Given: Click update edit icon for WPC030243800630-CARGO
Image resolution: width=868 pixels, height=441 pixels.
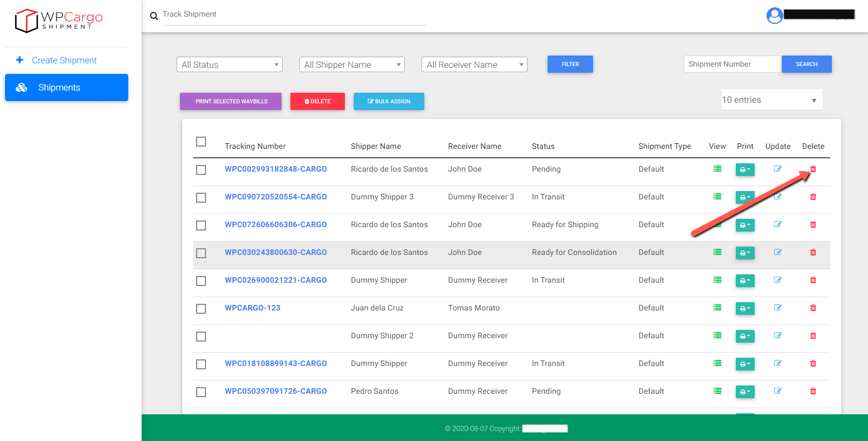Looking at the screenshot, I should [777, 252].
